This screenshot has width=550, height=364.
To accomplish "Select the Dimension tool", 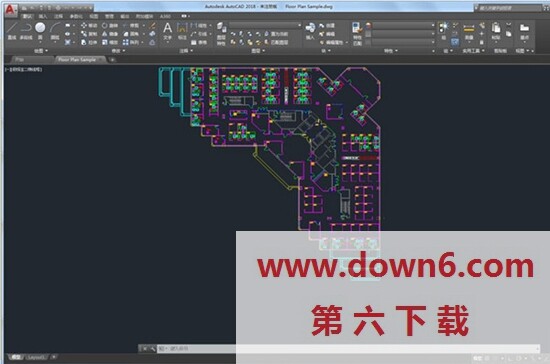I will click(x=182, y=31).
